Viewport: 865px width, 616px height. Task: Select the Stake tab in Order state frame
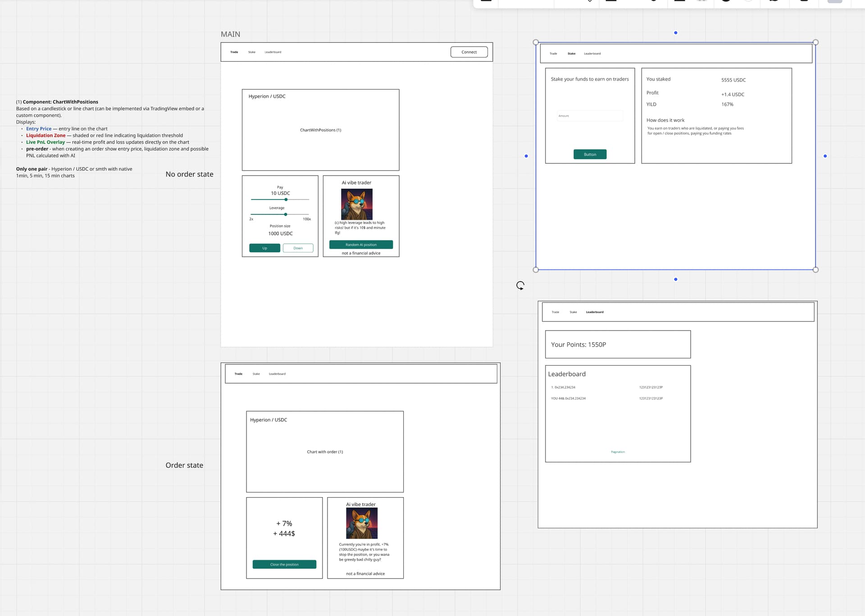[x=256, y=374]
